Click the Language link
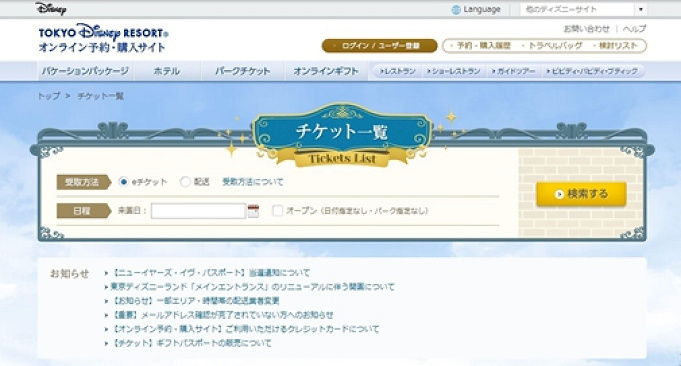The width and height of the screenshot is (681, 366). click(x=482, y=9)
